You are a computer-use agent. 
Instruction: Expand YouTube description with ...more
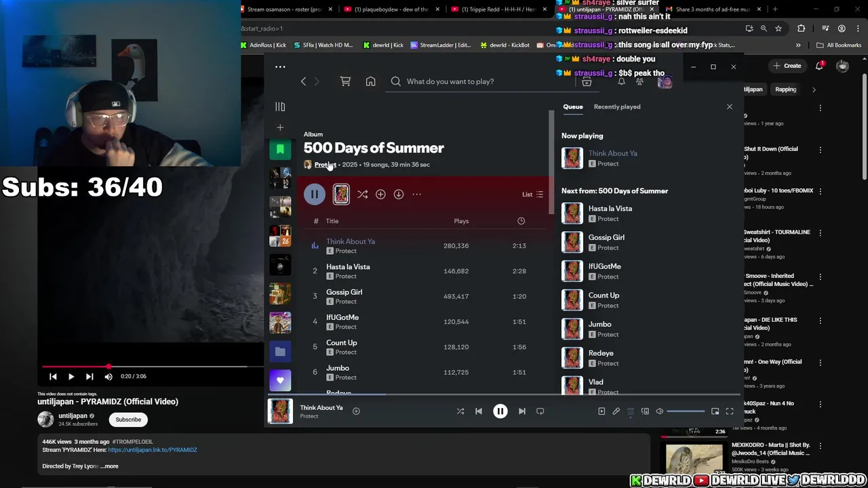[108, 466]
